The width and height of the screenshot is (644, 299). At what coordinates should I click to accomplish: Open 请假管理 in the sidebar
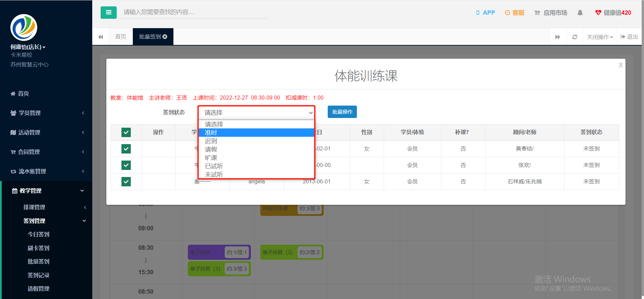click(39, 289)
